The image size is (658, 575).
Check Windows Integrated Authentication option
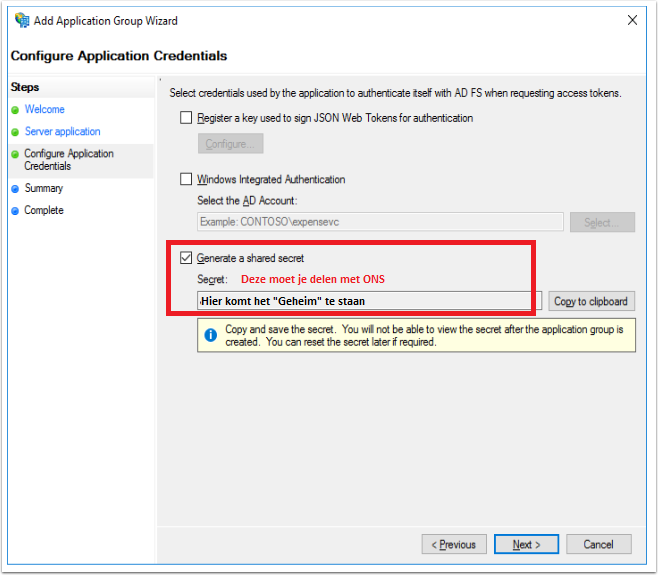pyautogui.click(x=186, y=179)
